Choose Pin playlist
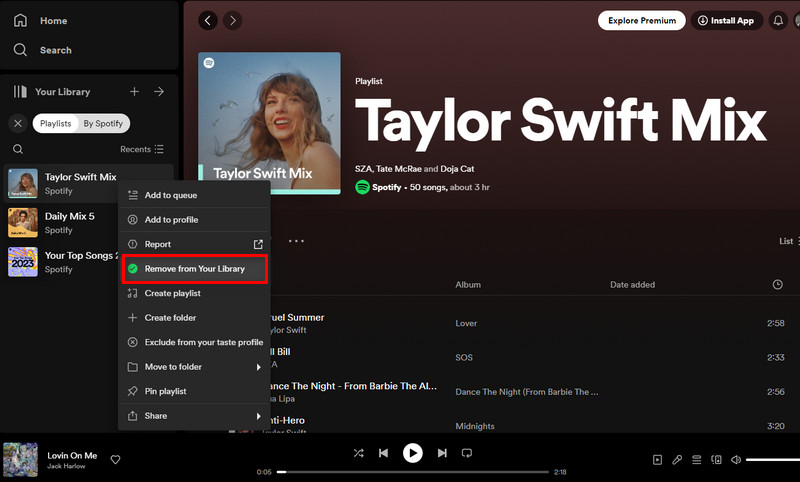Image resolution: width=800 pixels, height=482 pixels. point(194,391)
